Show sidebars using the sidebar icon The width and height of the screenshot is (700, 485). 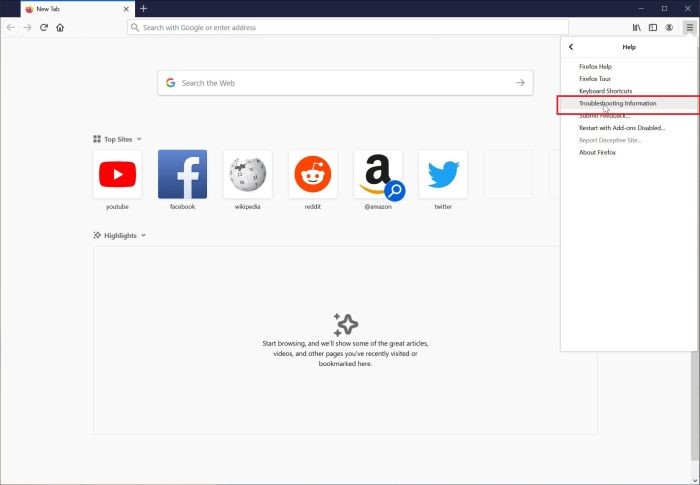pos(653,28)
